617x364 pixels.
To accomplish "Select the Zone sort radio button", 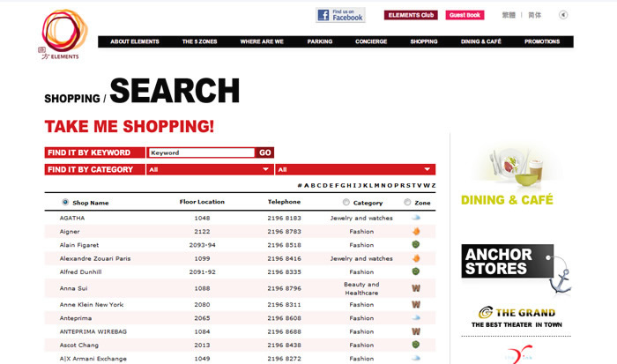I will [x=407, y=202].
